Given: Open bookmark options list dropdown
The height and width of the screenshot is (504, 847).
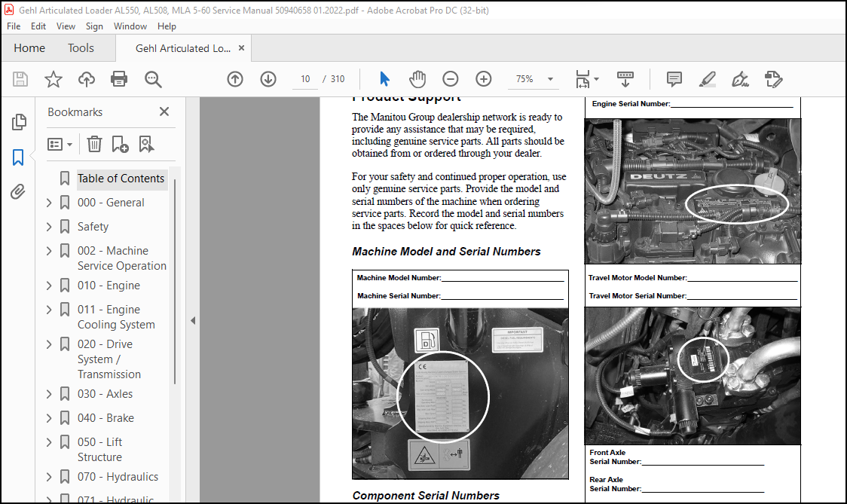Looking at the screenshot, I should tap(60, 144).
